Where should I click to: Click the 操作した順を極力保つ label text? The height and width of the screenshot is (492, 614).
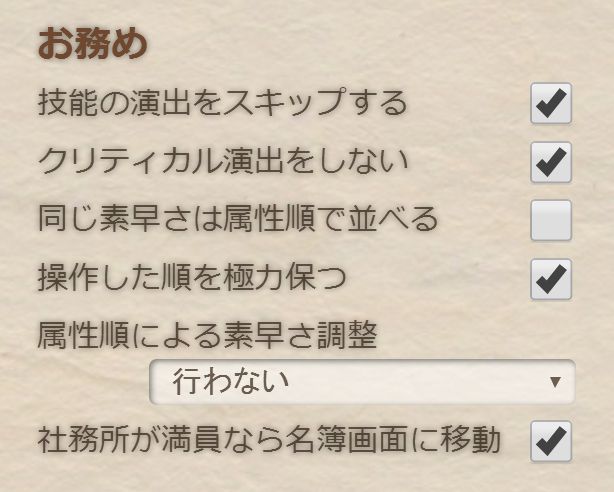point(192,277)
